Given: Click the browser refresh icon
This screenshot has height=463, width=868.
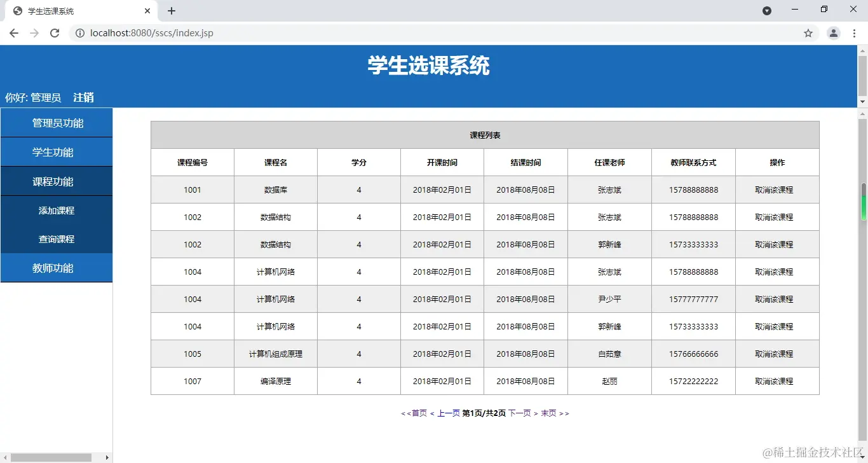Looking at the screenshot, I should [x=55, y=32].
